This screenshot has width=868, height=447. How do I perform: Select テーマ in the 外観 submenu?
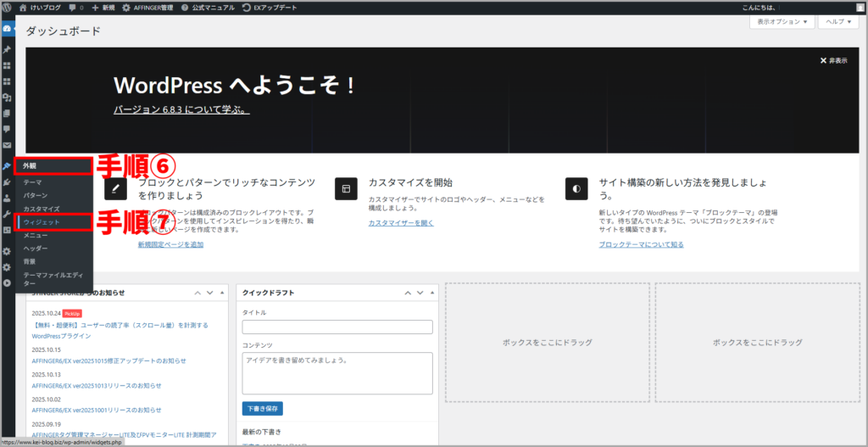coord(33,182)
